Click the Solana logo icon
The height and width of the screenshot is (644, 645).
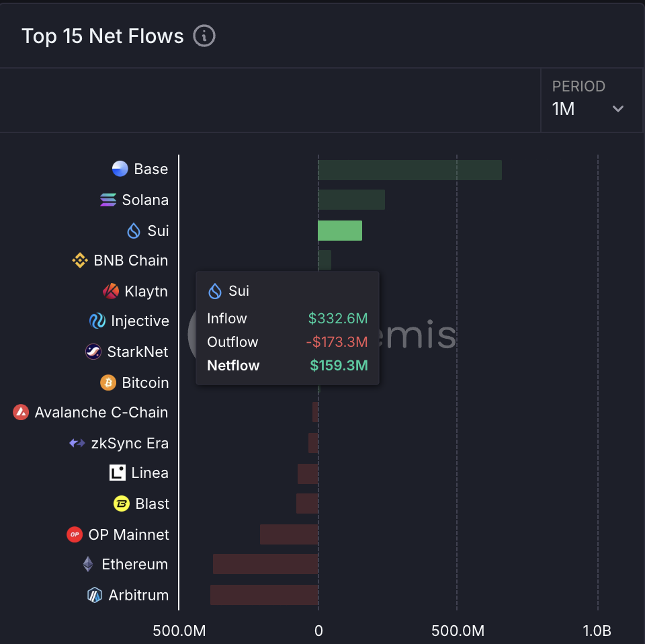[x=108, y=200]
